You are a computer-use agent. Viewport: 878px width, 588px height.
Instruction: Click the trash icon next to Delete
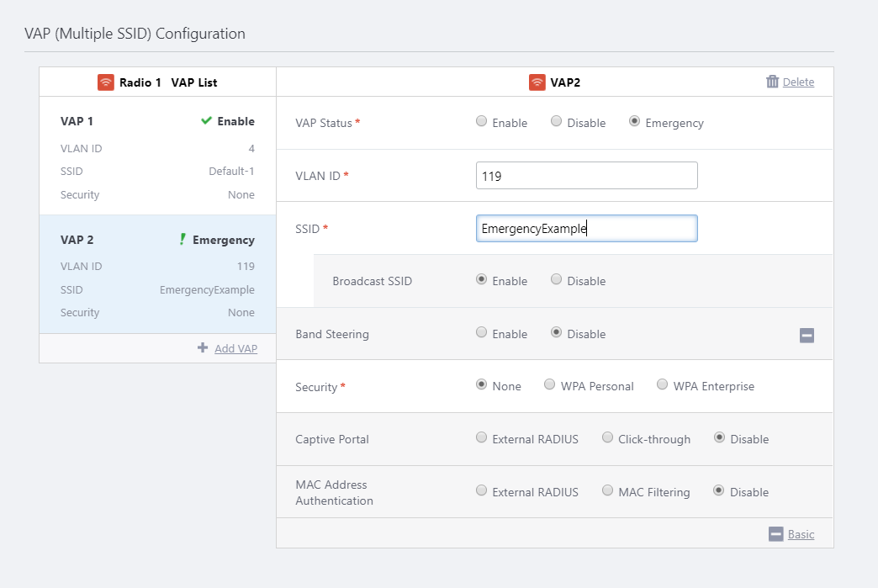click(772, 82)
